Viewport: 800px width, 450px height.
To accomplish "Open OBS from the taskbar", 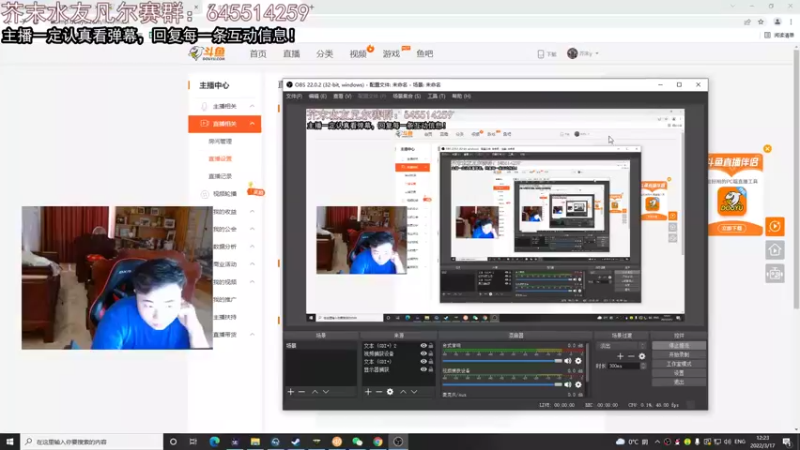I will click(x=398, y=441).
